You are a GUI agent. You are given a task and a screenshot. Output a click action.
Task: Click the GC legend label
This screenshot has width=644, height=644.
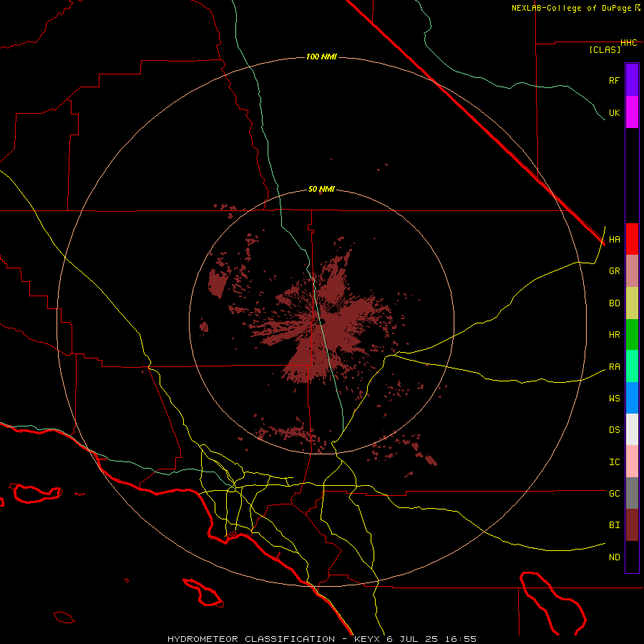click(614, 494)
